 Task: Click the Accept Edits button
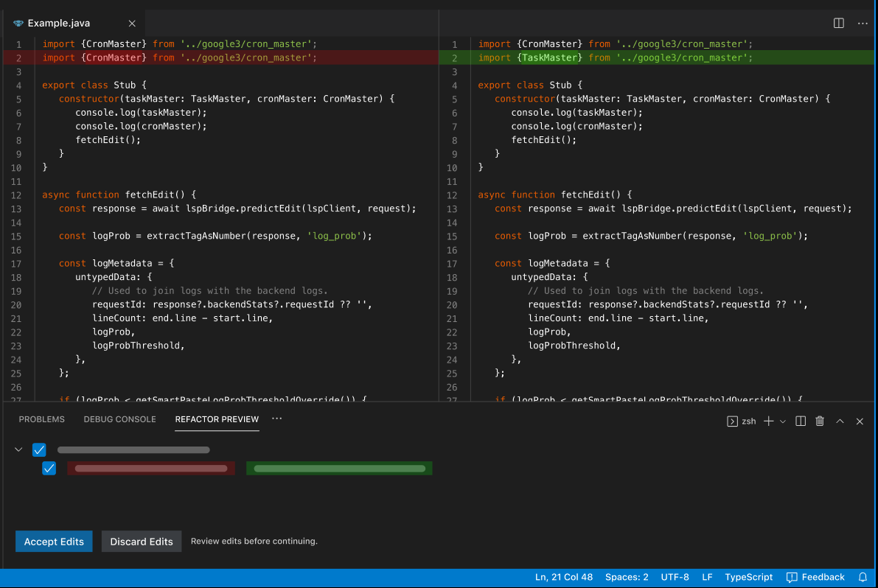[x=54, y=541]
